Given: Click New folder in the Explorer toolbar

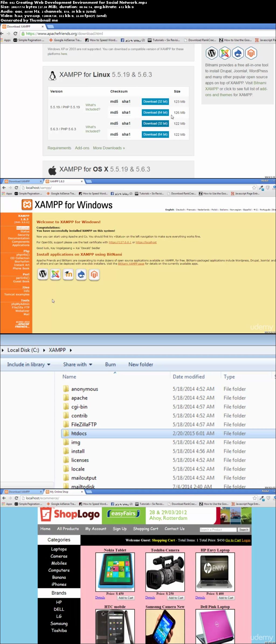Looking at the screenshot, I should pos(141,364).
